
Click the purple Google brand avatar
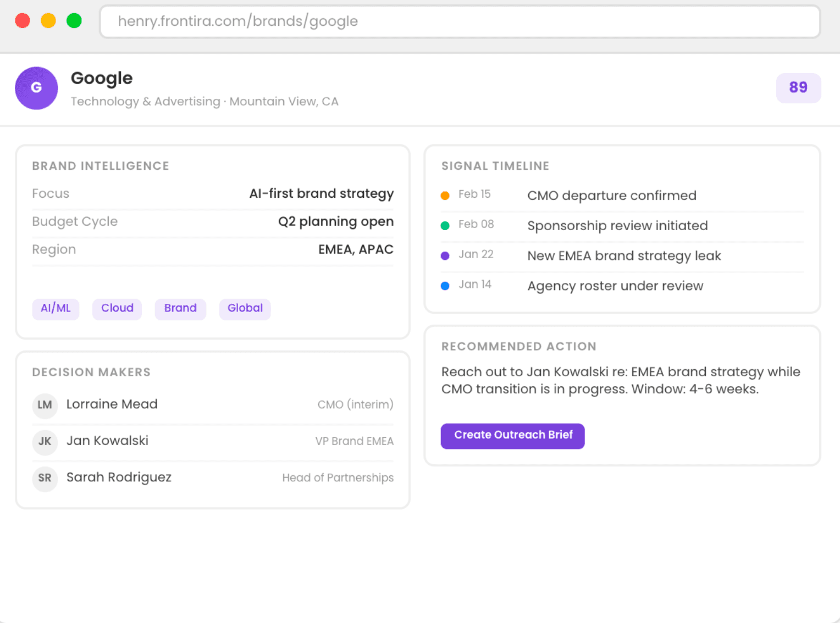coord(36,88)
